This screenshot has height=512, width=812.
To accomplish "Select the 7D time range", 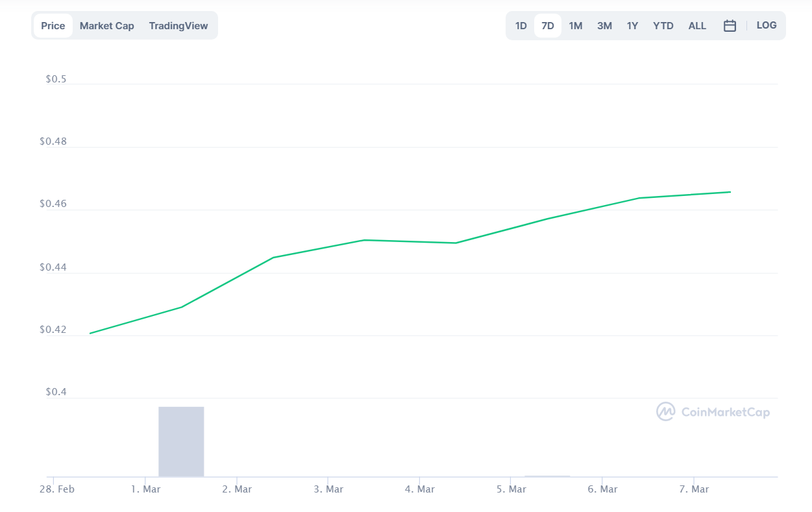I will coord(548,26).
